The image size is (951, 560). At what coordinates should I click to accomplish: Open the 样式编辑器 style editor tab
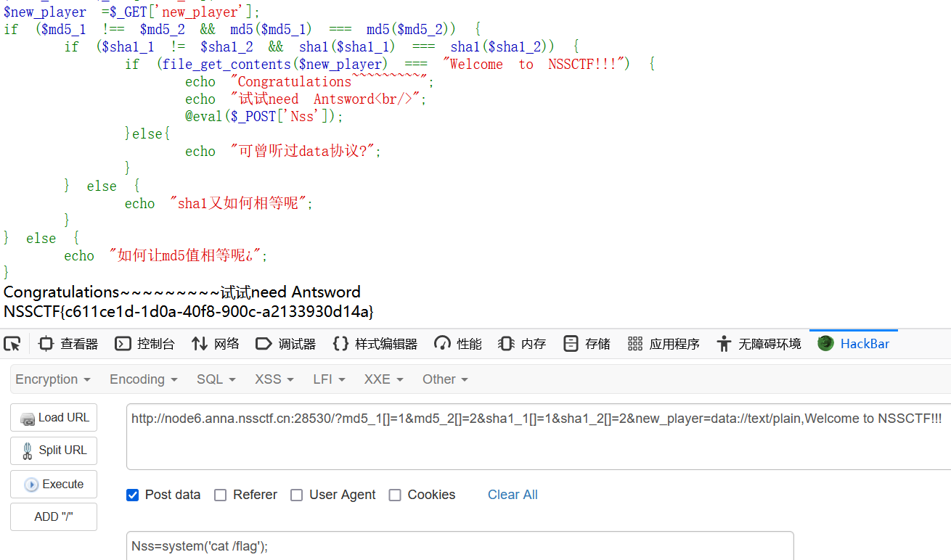375,344
